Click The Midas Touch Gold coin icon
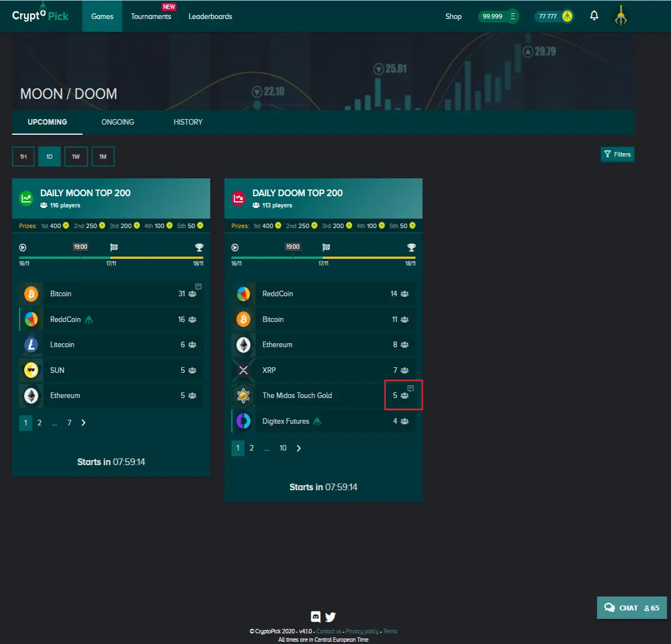The image size is (671, 644). click(243, 396)
